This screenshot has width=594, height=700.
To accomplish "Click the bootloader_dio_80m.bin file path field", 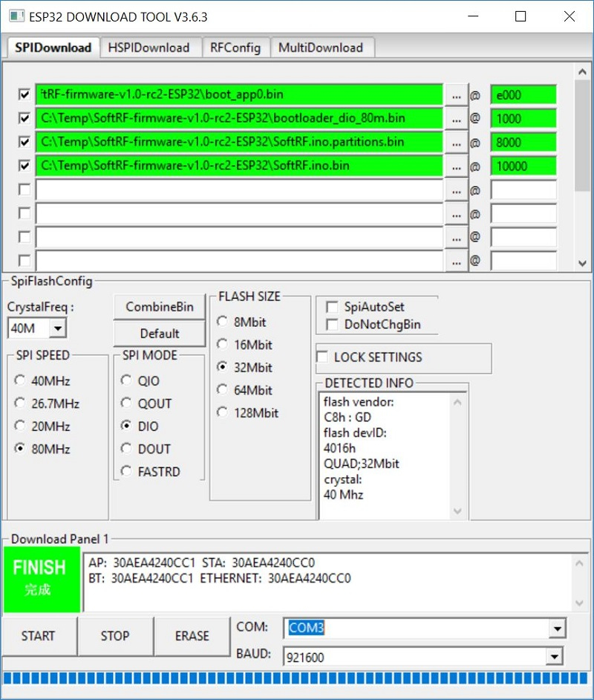I will [x=239, y=118].
